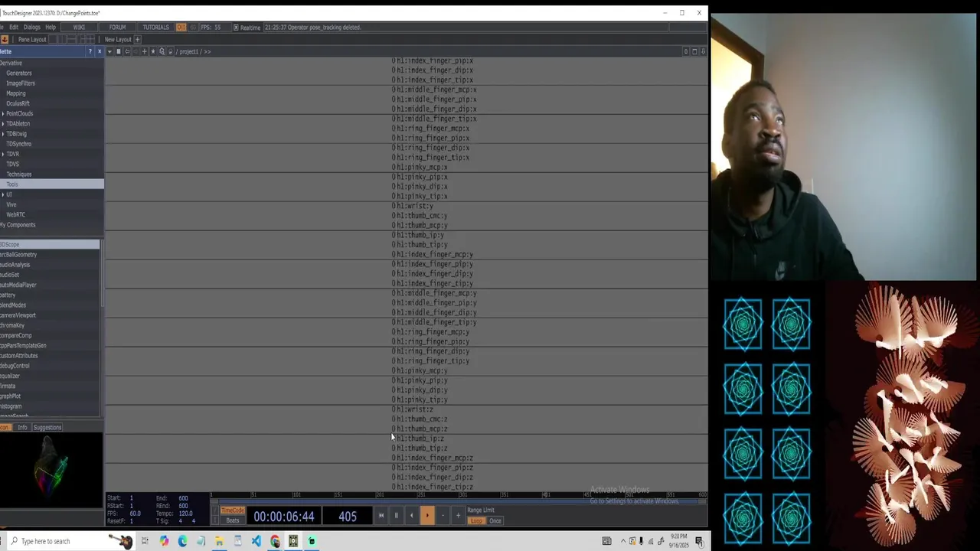Expand the TDVR palette folder

tap(3, 154)
